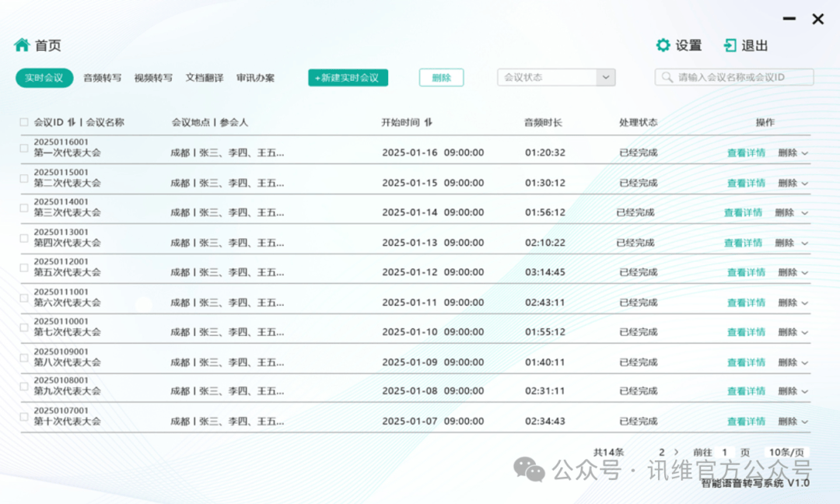This screenshot has height=504, width=840.
Task: Click the home icon beside 首页
Action: [x=22, y=45]
